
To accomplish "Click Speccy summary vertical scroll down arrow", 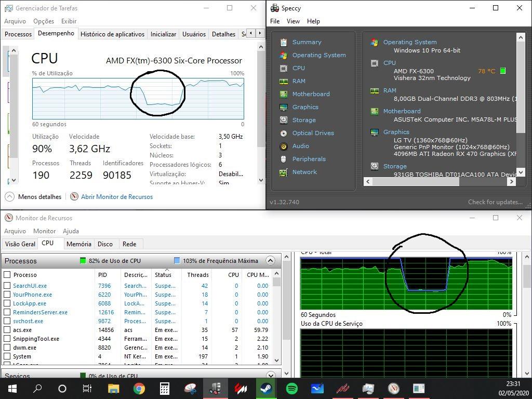I will [x=521, y=172].
